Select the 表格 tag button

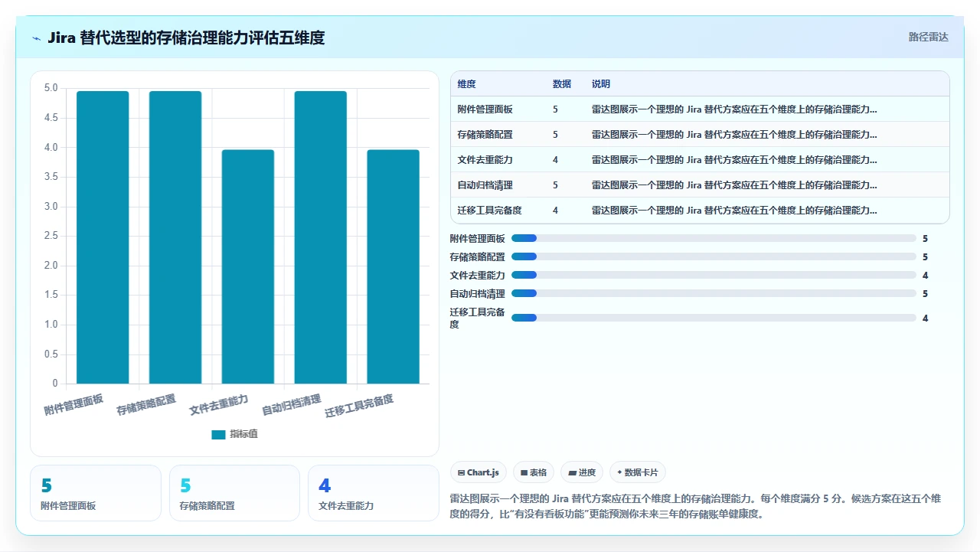tap(533, 472)
